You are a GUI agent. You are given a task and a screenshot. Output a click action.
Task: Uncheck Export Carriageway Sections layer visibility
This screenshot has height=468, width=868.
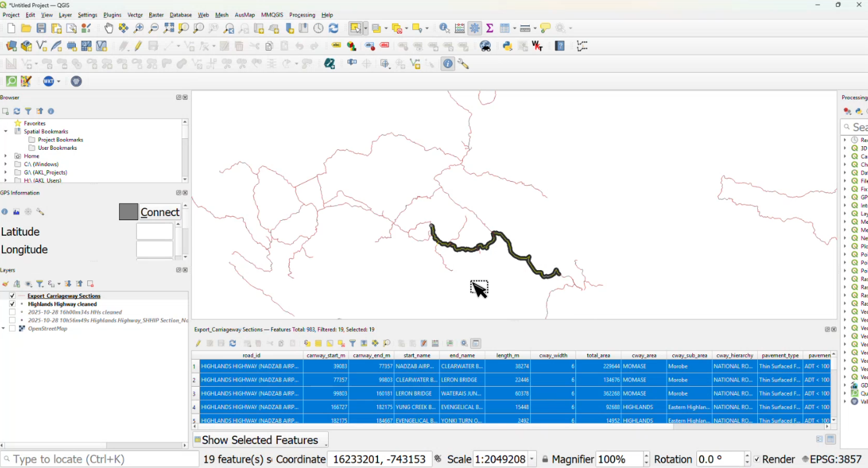(12, 296)
